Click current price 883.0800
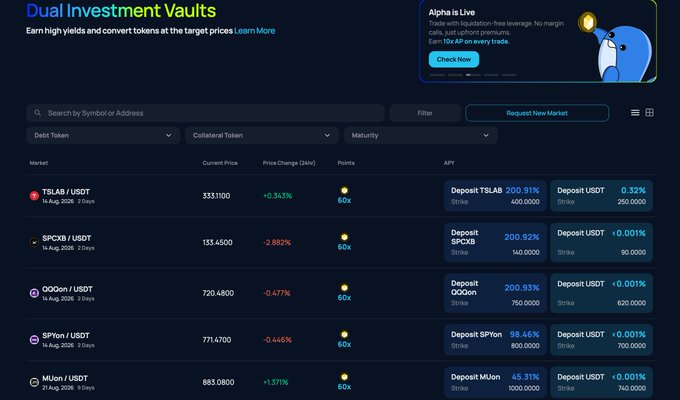 (218, 382)
